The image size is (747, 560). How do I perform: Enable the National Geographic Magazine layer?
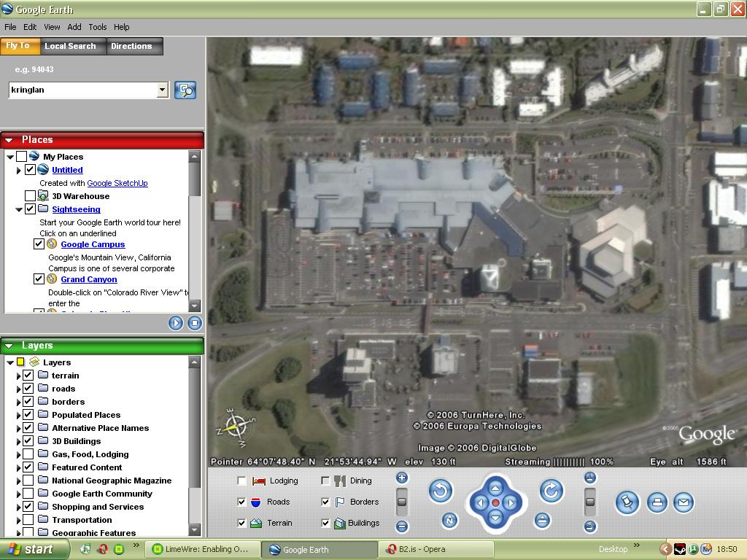[28, 480]
